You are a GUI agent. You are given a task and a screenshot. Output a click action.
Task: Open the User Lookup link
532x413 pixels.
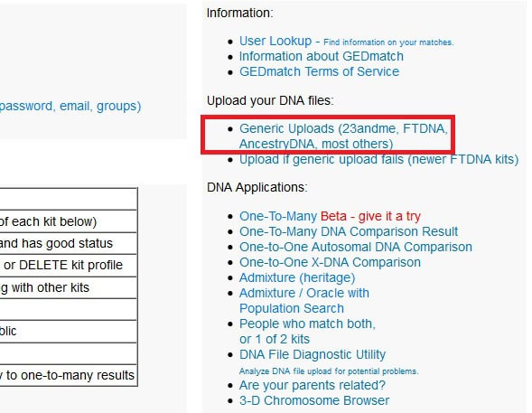(x=275, y=41)
